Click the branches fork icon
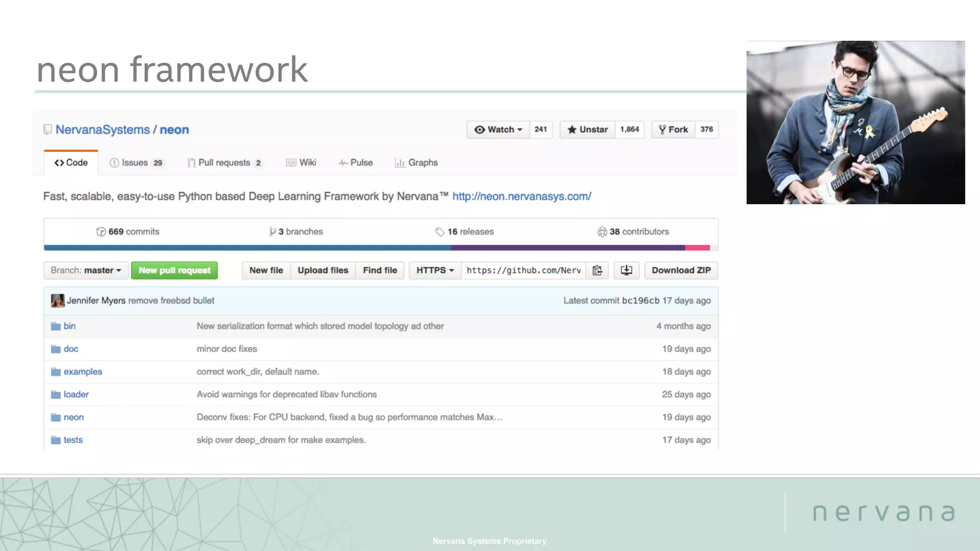Image resolution: width=980 pixels, height=551 pixels. (272, 231)
